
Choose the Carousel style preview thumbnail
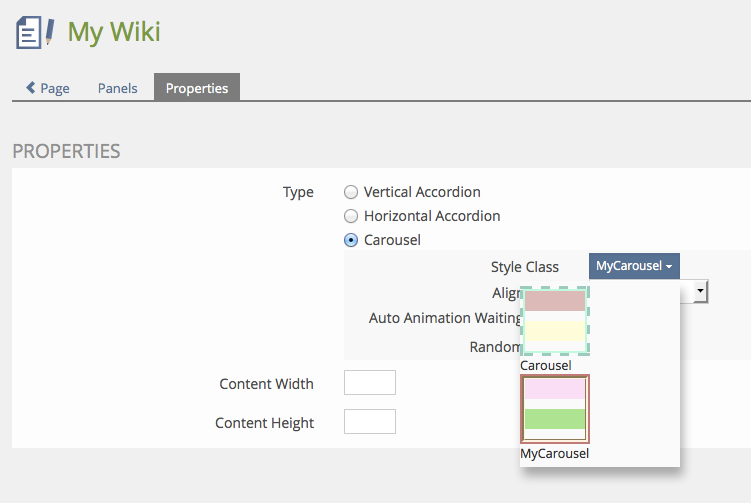coord(555,320)
